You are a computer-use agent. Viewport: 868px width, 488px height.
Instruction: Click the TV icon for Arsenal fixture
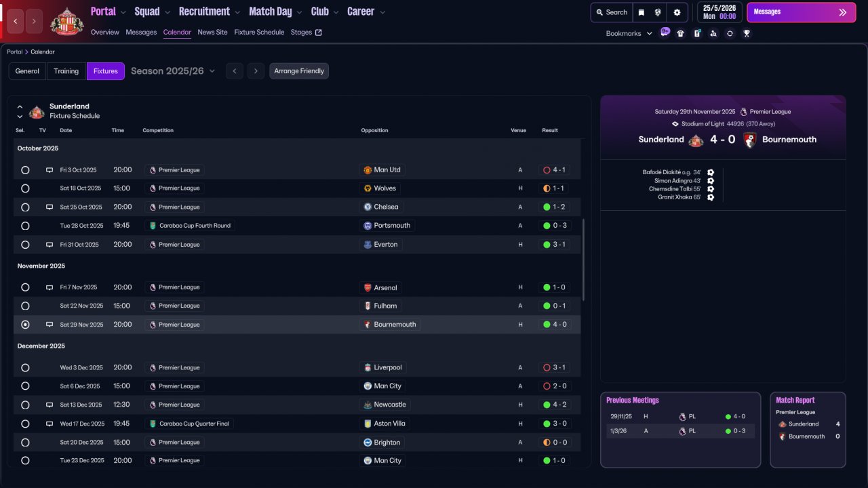(49, 287)
